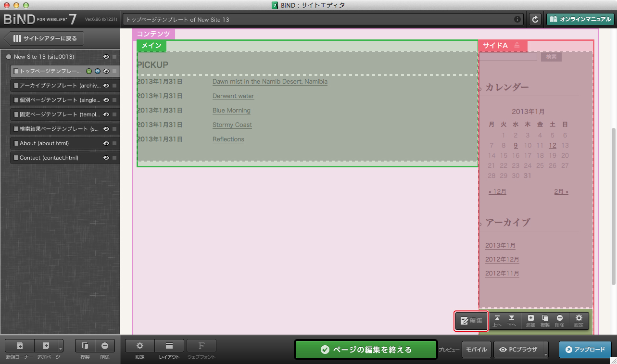
Task: Select アーカイブテンプレート page in site tree
Action: tap(64, 86)
